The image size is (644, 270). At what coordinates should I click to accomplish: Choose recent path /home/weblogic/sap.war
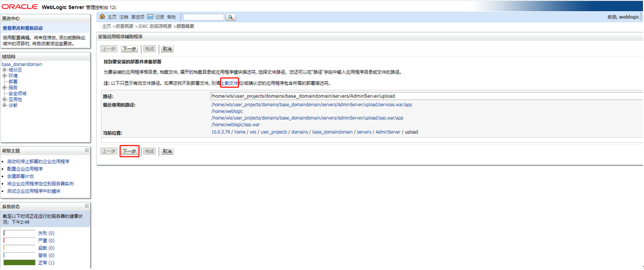pyautogui.click(x=236, y=124)
